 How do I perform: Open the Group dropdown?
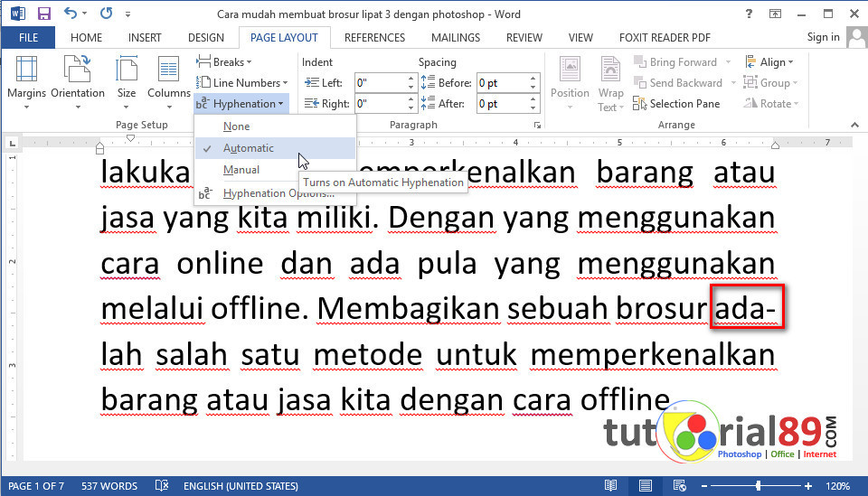coord(770,83)
